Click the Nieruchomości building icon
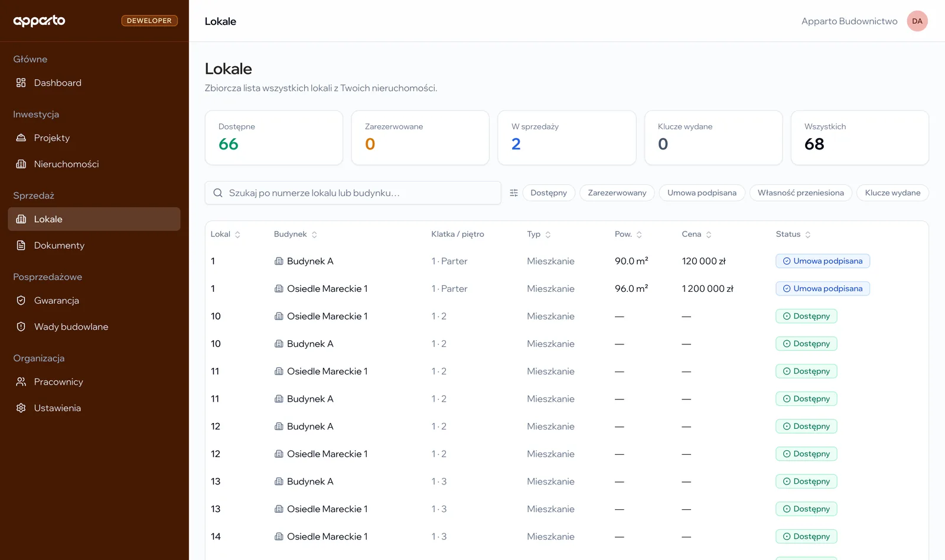Viewport: 945px width, 560px height. [21, 164]
